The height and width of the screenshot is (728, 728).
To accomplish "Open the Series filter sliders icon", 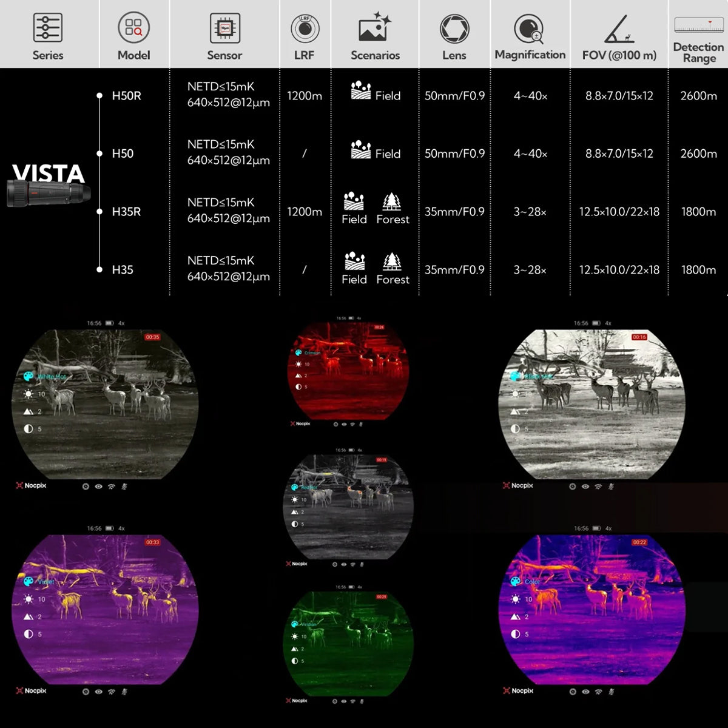I will tap(47, 28).
